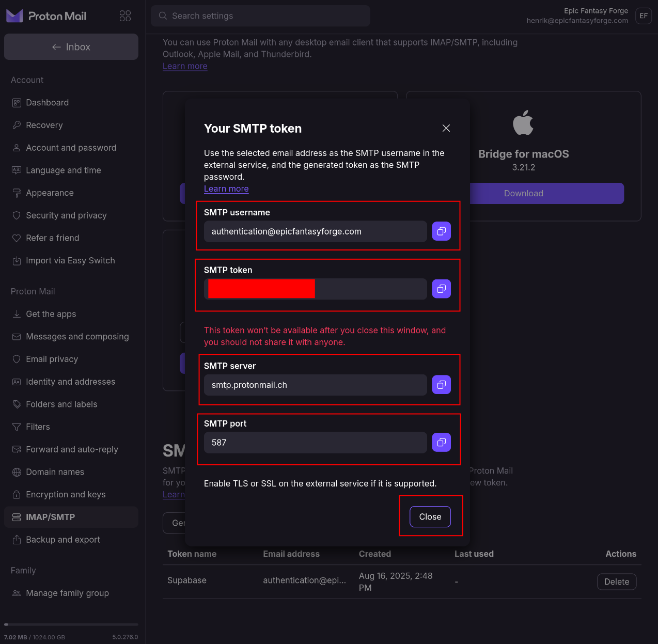Open Learn more link in SMTP dialog
This screenshot has height=644, width=658.
tap(226, 189)
